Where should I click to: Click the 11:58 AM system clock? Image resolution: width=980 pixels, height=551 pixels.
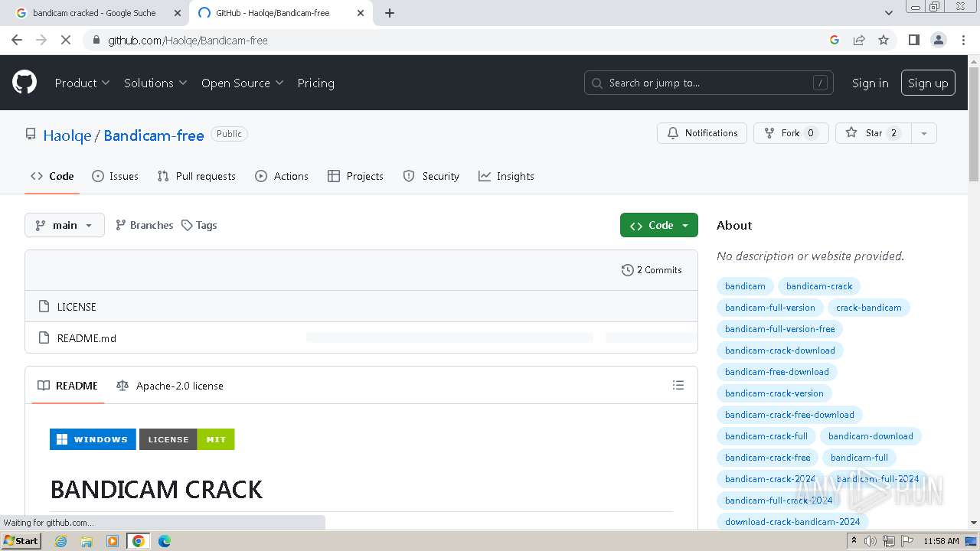(x=941, y=541)
